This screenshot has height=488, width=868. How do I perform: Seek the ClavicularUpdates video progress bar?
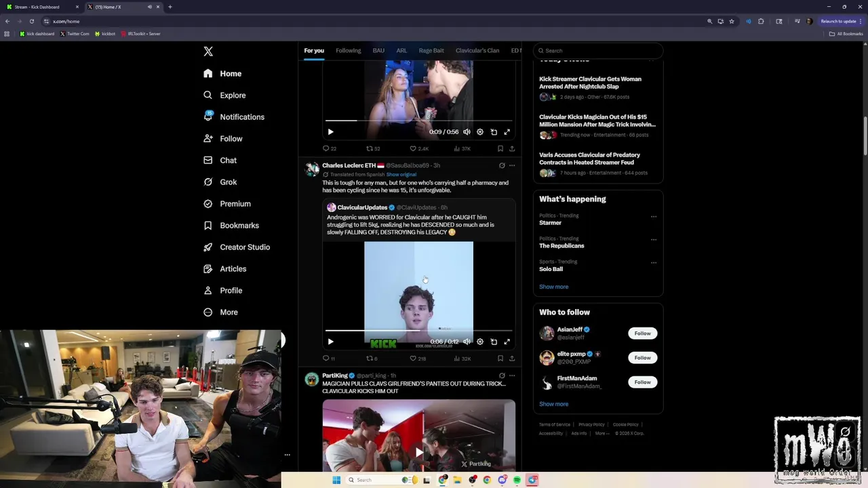[418, 331]
